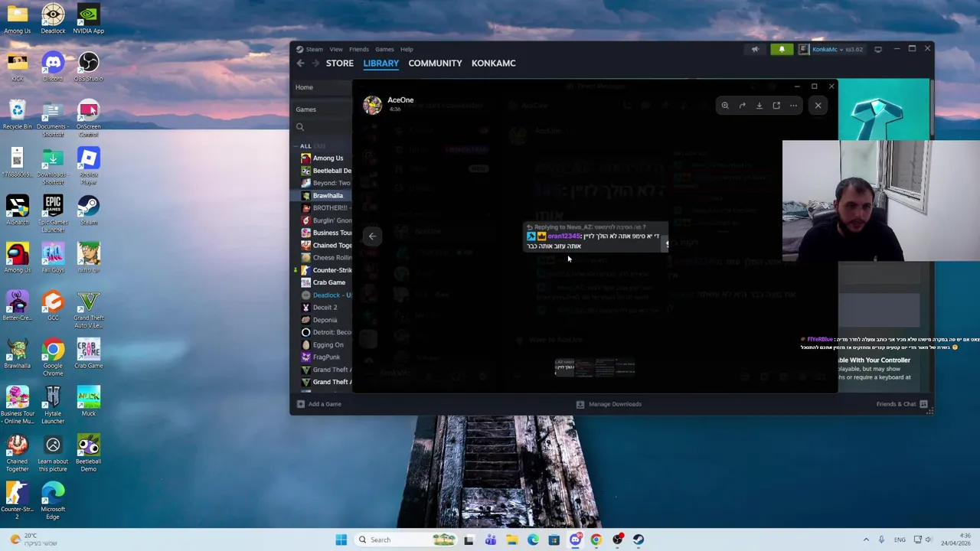Select Deceit 2 in the library list
The image size is (980, 551).
click(x=325, y=308)
